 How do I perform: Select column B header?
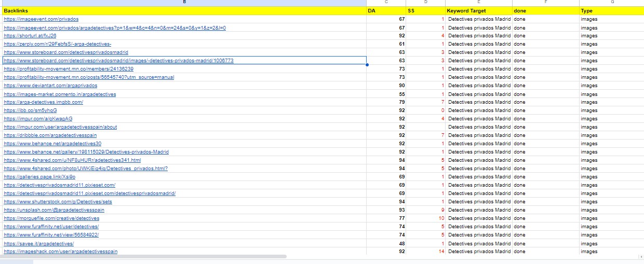[184, 3]
